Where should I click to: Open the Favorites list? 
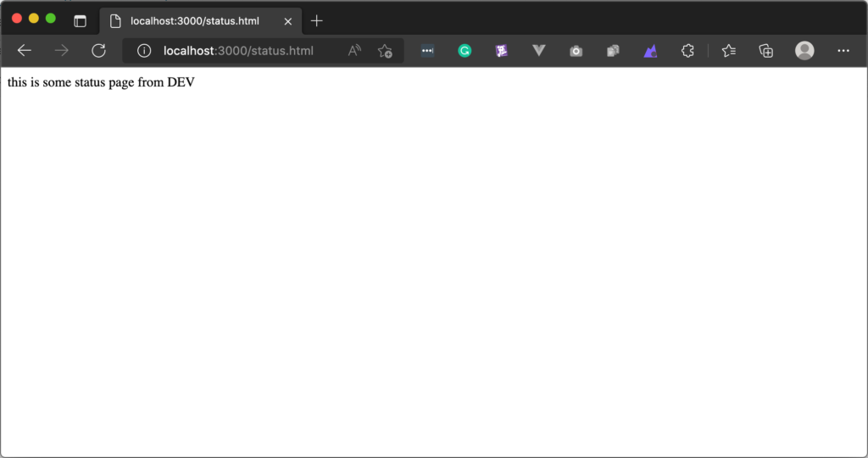(728, 51)
